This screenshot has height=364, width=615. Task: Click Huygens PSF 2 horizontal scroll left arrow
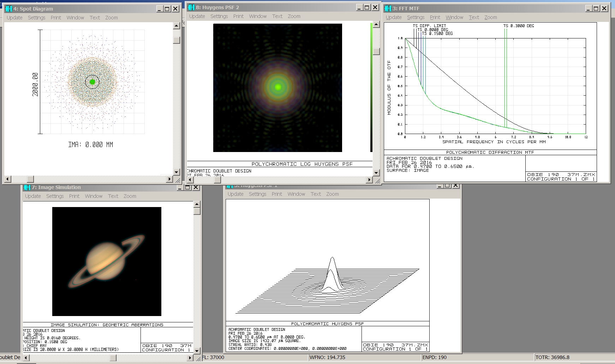[190, 180]
